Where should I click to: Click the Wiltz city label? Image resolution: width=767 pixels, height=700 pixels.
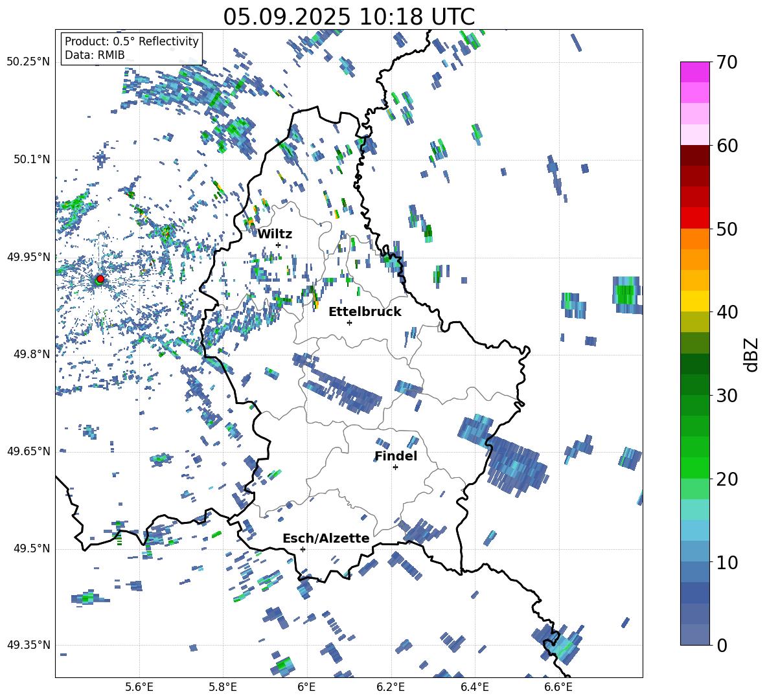click(x=275, y=234)
